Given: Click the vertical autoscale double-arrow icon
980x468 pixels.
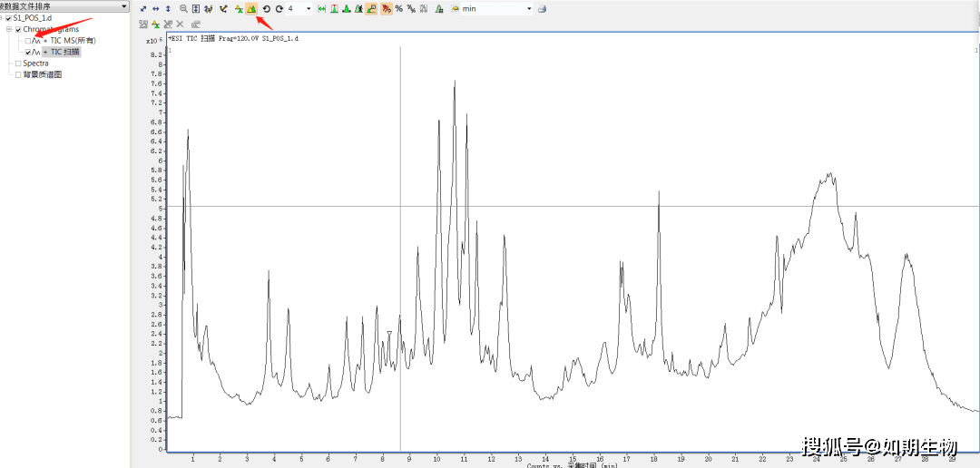Looking at the screenshot, I should (x=168, y=8).
